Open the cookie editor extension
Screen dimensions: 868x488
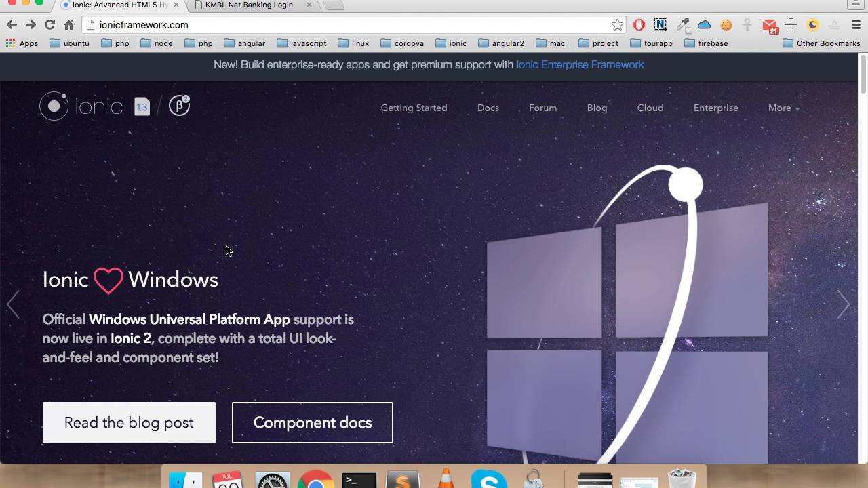[x=726, y=25]
